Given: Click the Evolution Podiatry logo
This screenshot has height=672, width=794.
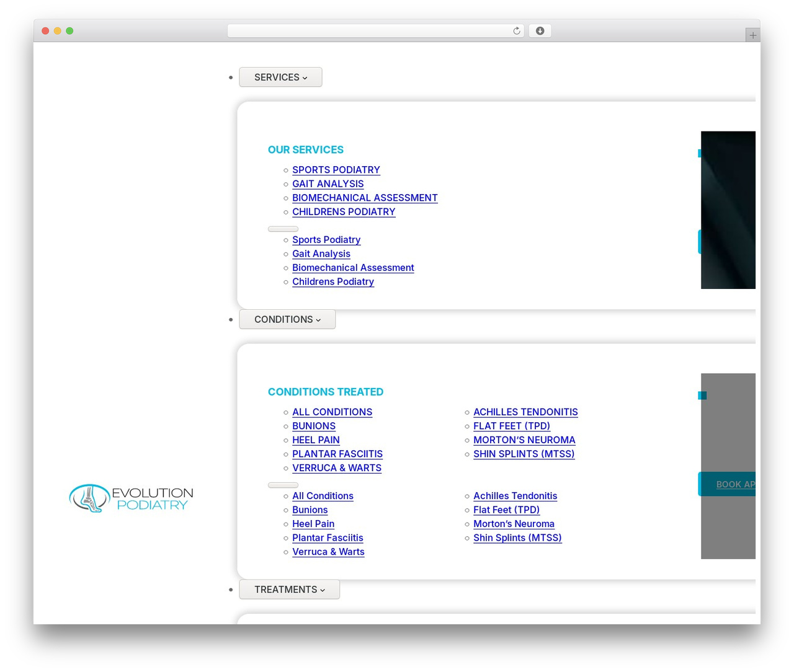Looking at the screenshot, I should (131, 498).
